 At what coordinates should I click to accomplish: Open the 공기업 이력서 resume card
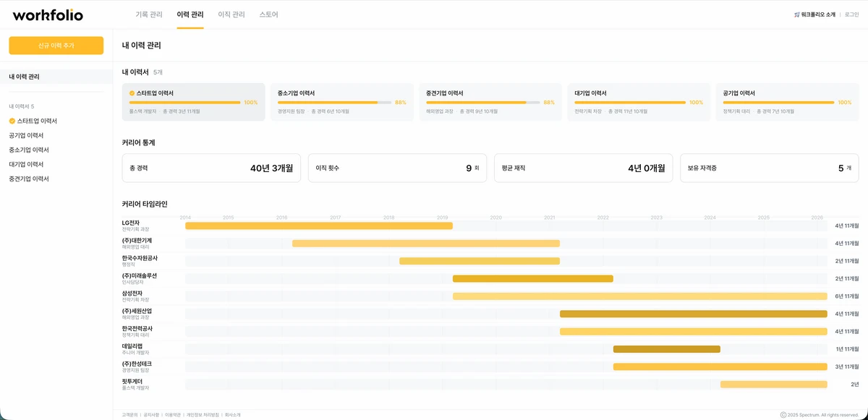[x=787, y=102]
